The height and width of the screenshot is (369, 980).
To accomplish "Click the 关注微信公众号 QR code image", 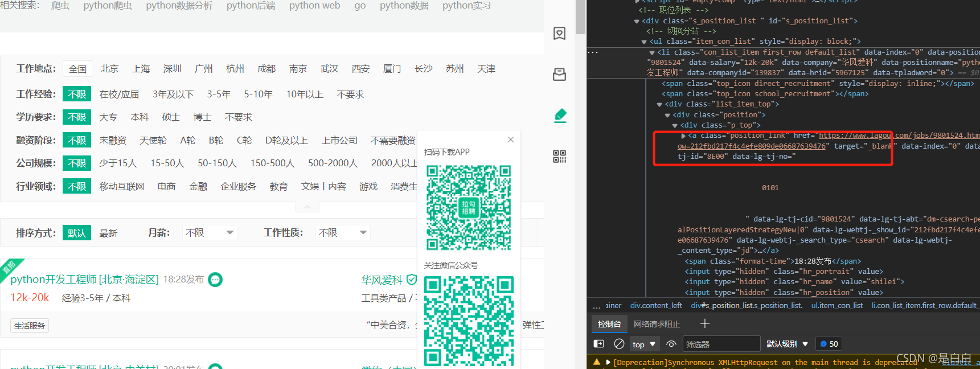I will pyautogui.click(x=469, y=321).
